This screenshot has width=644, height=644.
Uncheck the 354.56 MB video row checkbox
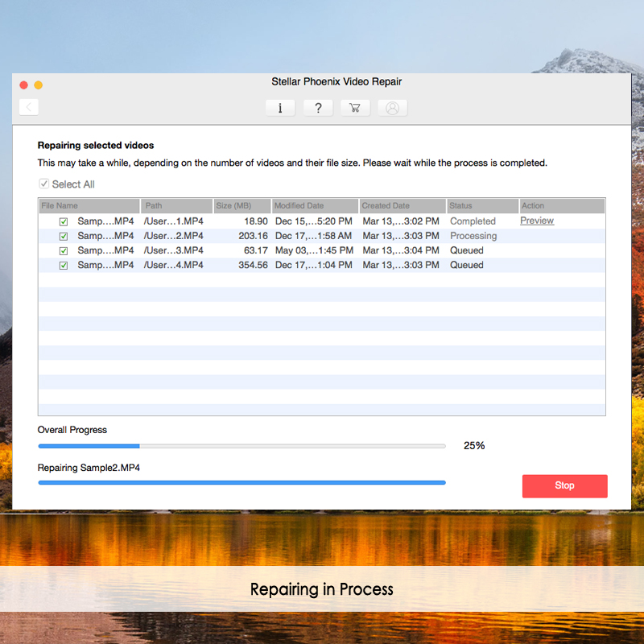coord(64,266)
